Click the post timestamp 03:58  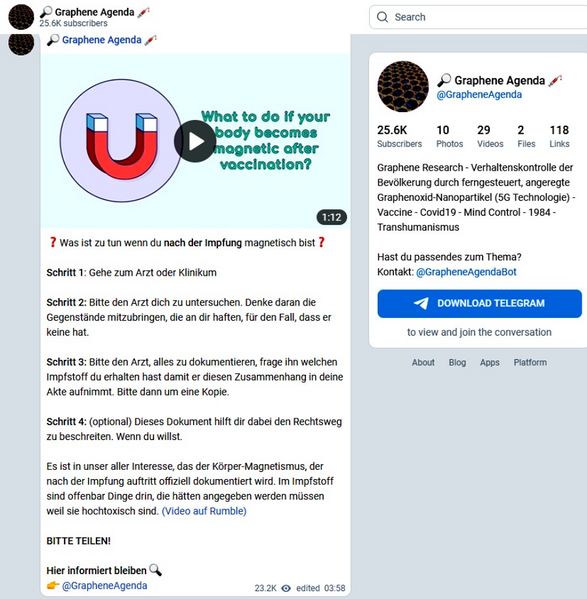[335, 588]
